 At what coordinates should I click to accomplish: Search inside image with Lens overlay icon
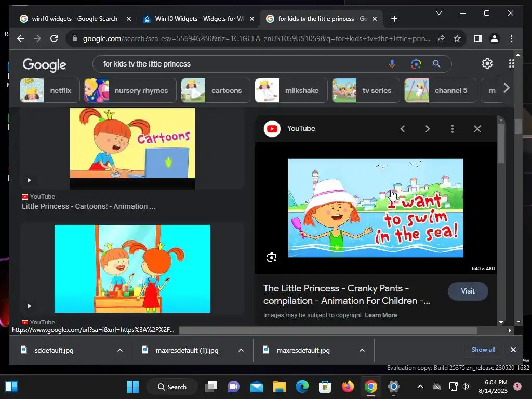pos(271,258)
